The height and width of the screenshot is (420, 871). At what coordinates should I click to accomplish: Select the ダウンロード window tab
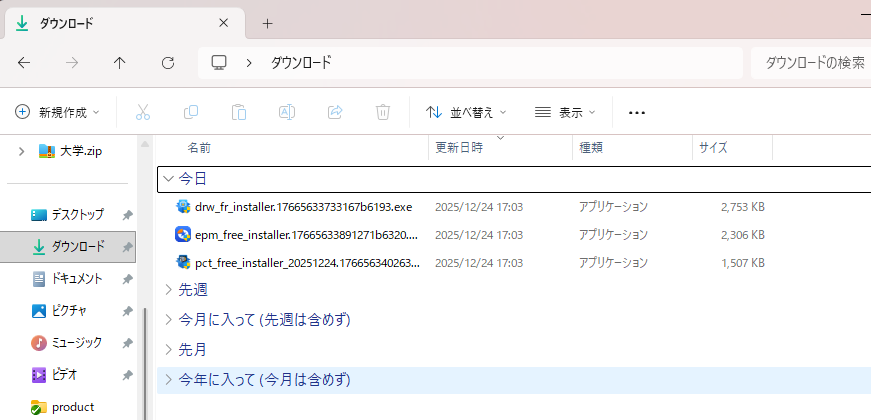point(125,23)
